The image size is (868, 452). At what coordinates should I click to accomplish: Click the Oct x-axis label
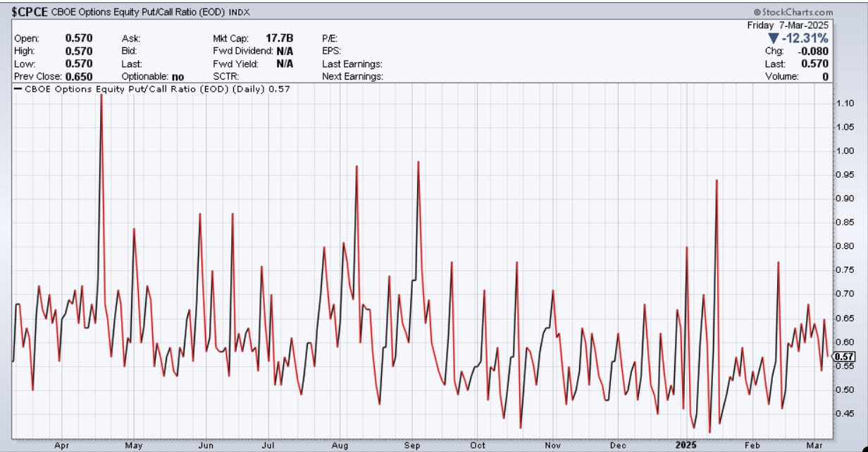point(478,446)
